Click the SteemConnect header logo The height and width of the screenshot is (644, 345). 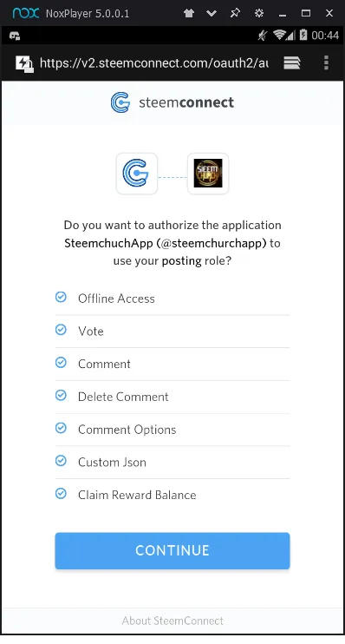click(172, 102)
